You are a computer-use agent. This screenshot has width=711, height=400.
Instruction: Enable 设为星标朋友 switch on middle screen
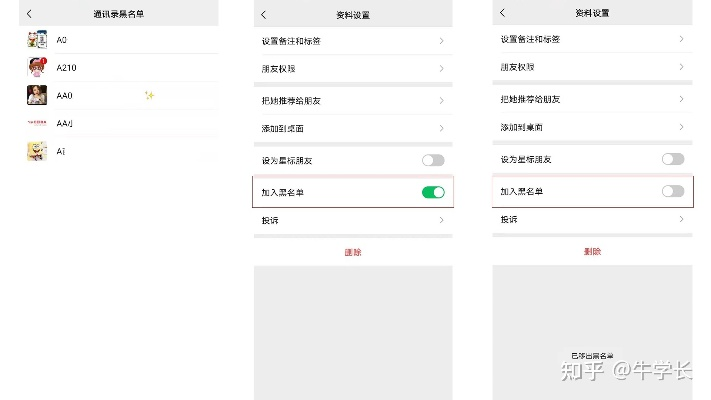click(x=433, y=160)
